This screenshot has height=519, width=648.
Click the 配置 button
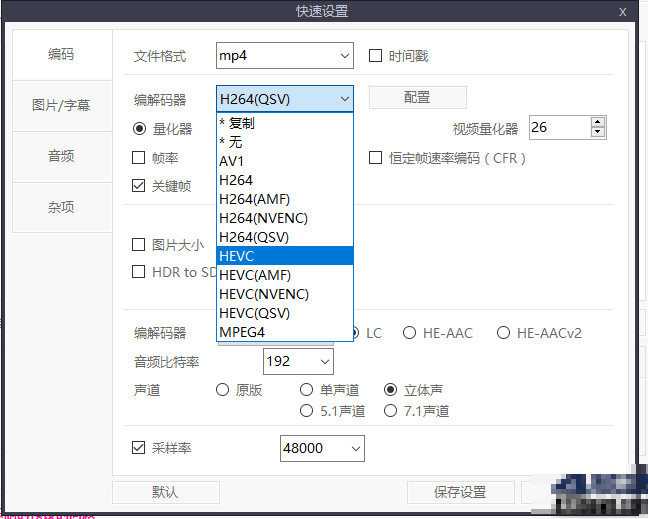tap(417, 98)
